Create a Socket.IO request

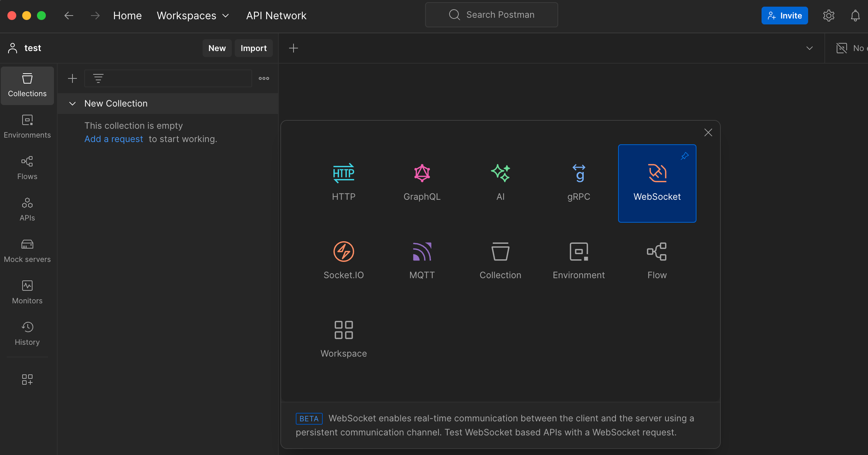coord(343,252)
